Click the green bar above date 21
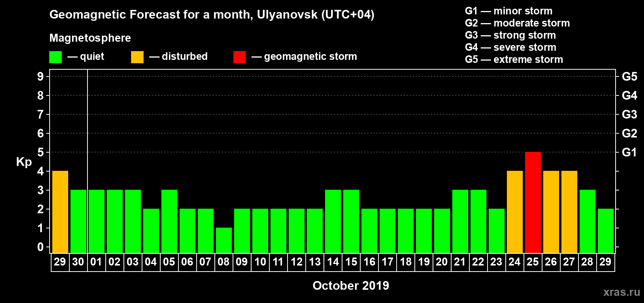 tap(460, 221)
